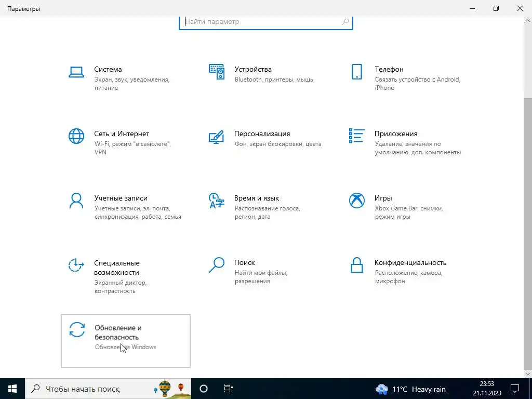Click the Игры heading

point(383,198)
